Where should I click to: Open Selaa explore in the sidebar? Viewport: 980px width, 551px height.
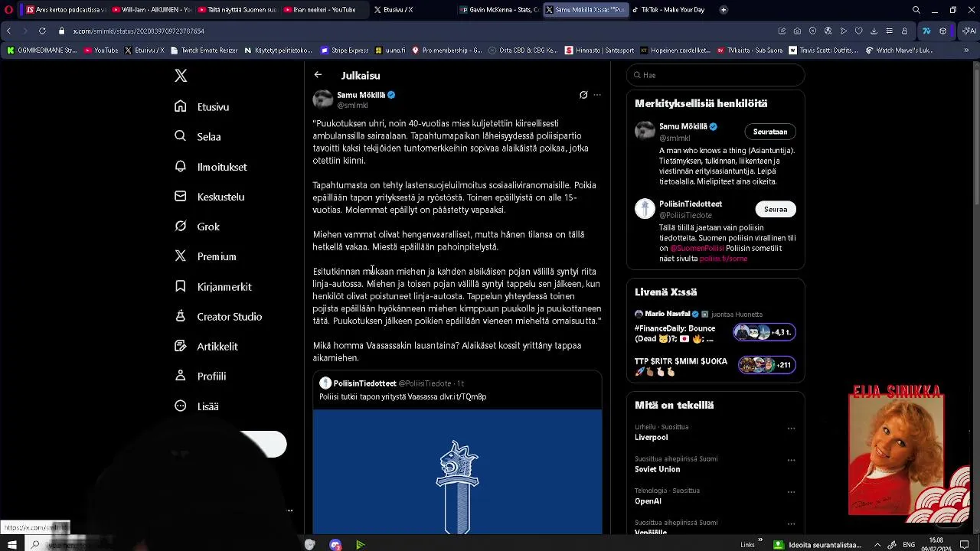[198, 136]
